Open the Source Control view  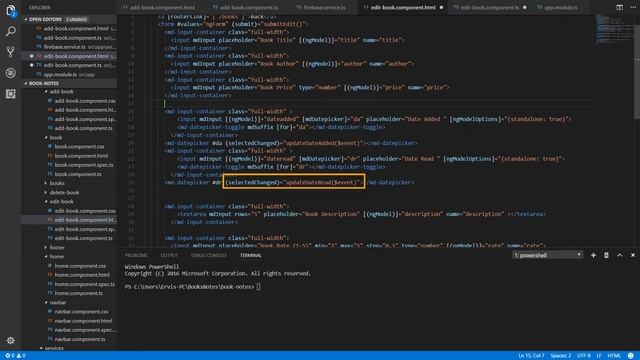tap(11, 52)
